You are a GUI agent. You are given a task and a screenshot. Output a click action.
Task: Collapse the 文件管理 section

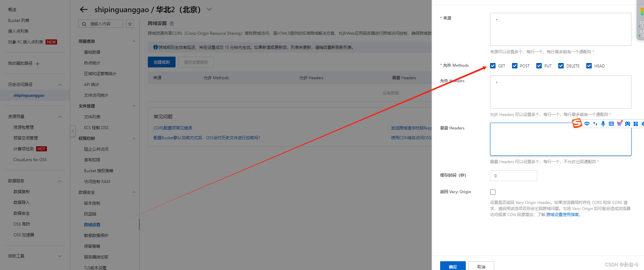point(134,106)
